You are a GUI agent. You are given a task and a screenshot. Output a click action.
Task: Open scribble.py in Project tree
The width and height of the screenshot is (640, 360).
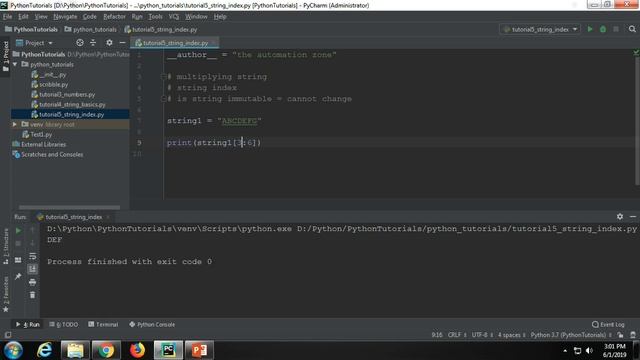point(53,84)
